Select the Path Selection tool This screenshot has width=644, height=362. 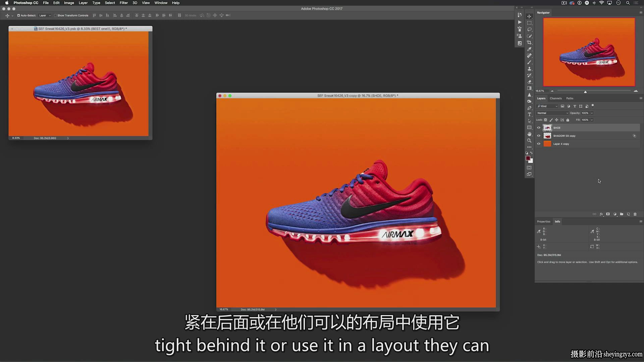coord(529,121)
